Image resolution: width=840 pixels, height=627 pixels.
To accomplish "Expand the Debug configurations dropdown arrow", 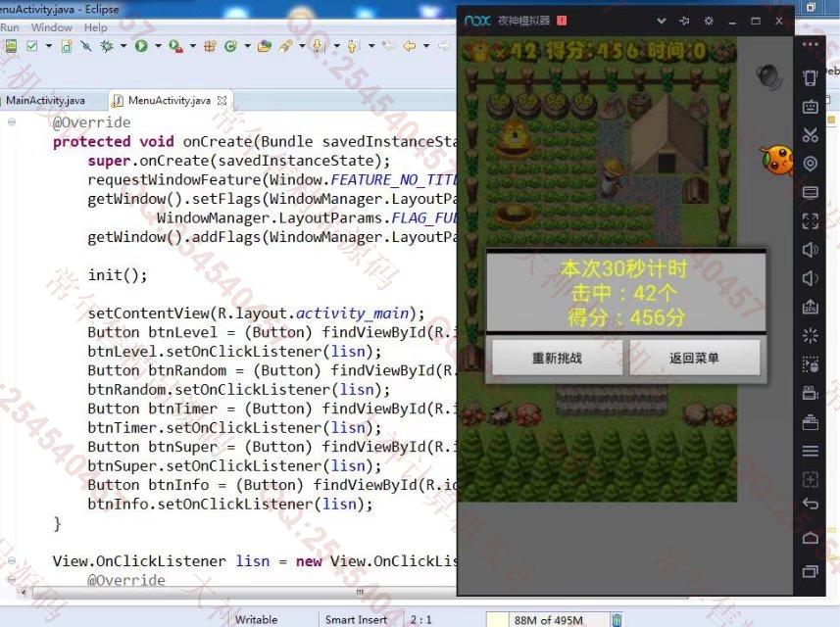I will [x=122, y=46].
